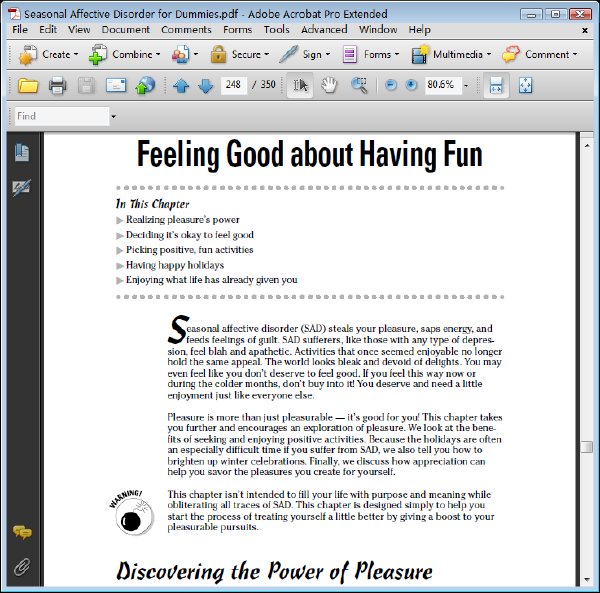Toggle single full page view mode

tap(525, 85)
